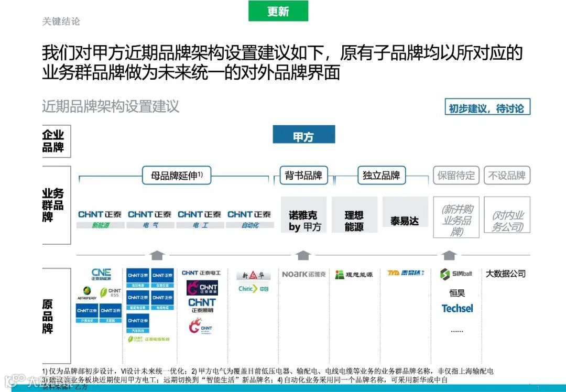
Task: Click the Chitic 中自 logo
Action: click(254, 289)
